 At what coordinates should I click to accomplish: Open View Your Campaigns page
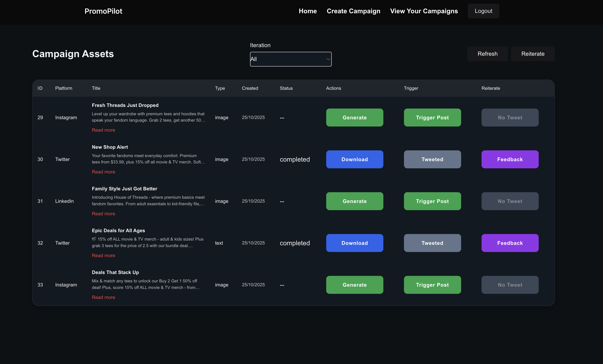[x=424, y=11]
